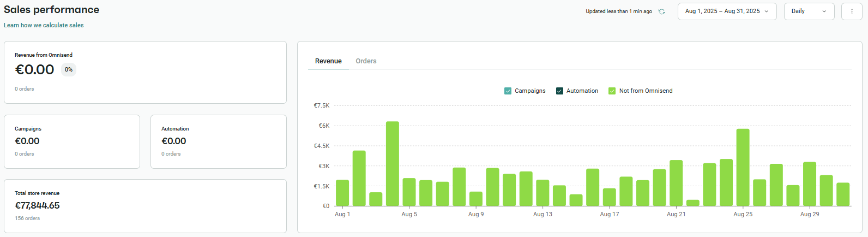The image size is (868, 237).
Task: Click the Updated less than 1 min ago text
Action: (619, 11)
